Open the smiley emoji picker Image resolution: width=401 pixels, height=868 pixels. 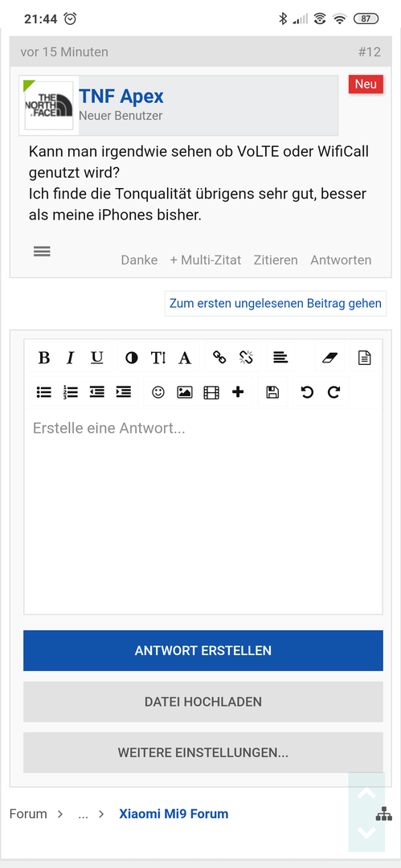(158, 392)
